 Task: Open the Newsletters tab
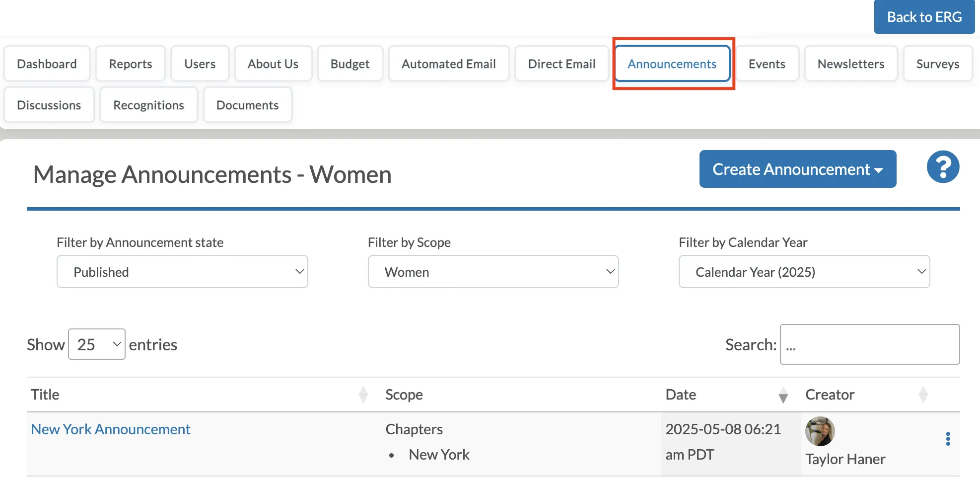click(851, 64)
